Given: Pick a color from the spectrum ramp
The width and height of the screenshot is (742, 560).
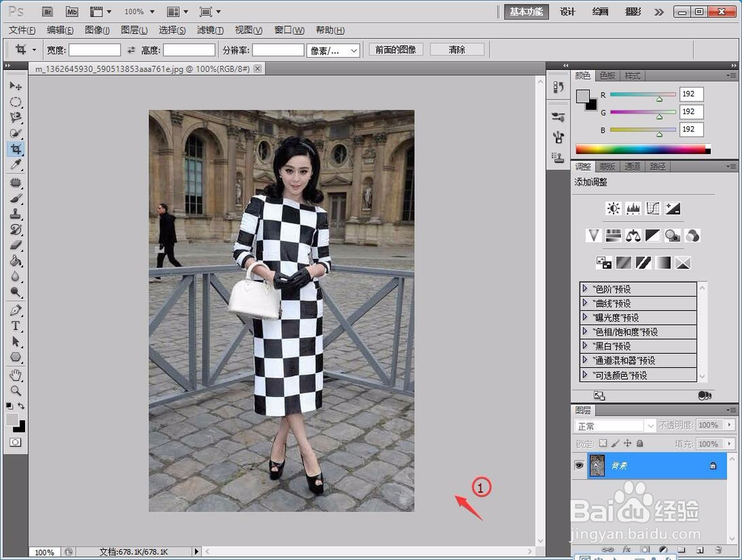Looking at the screenshot, I should tap(643, 150).
